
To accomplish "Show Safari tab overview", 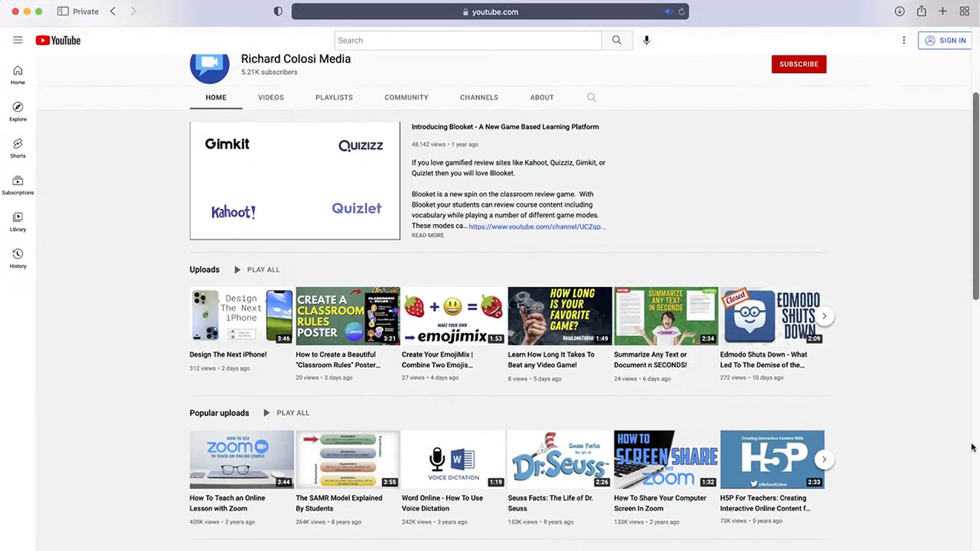I will click(x=964, y=11).
